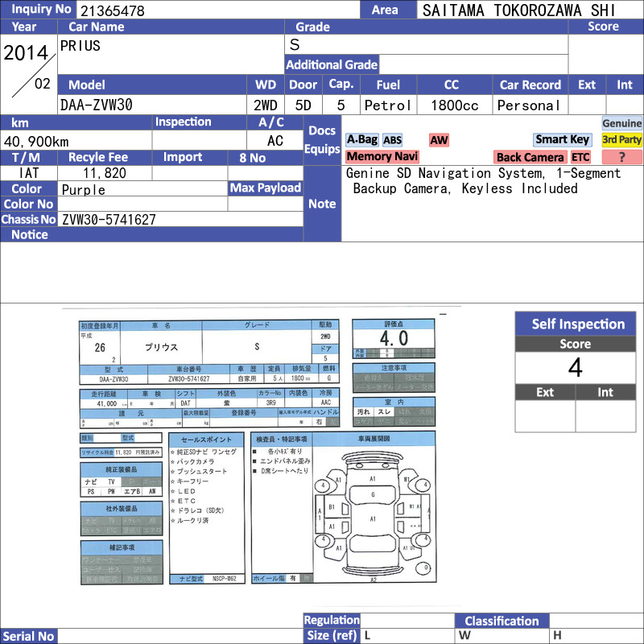Select the color value Purple
Image resolution: width=644 pixels, height=644 pixels.
tap(84, 189)
